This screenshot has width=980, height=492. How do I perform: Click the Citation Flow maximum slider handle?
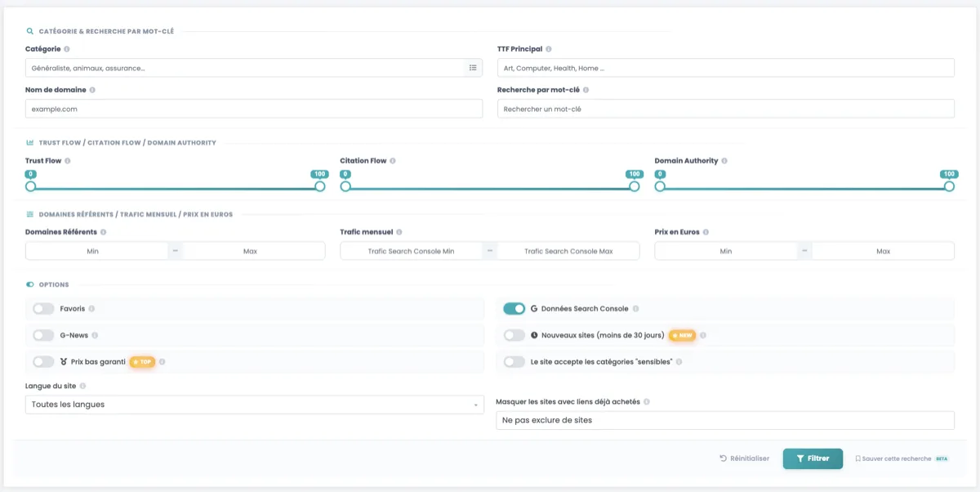click(x=633, y=186)
